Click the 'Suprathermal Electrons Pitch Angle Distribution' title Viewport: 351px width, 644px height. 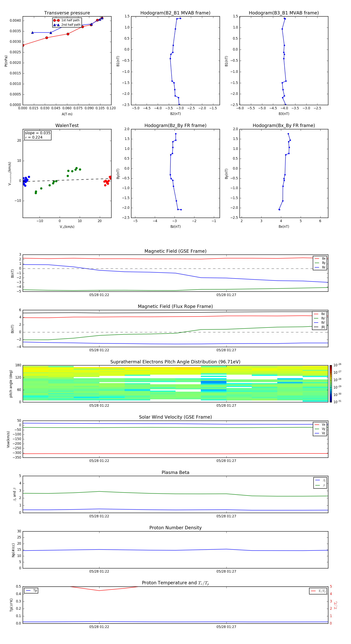click(175, 362)
